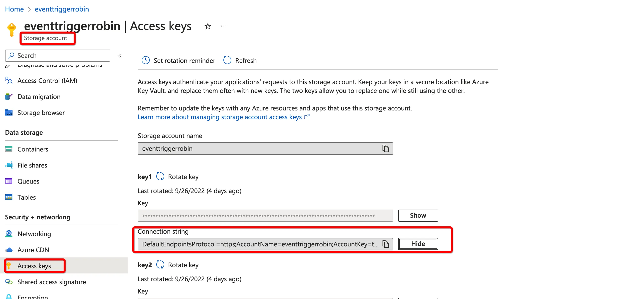This screenshot has height=299, width=644.
Task: Favorite this page with the star icon
Action: coord(208,26)
